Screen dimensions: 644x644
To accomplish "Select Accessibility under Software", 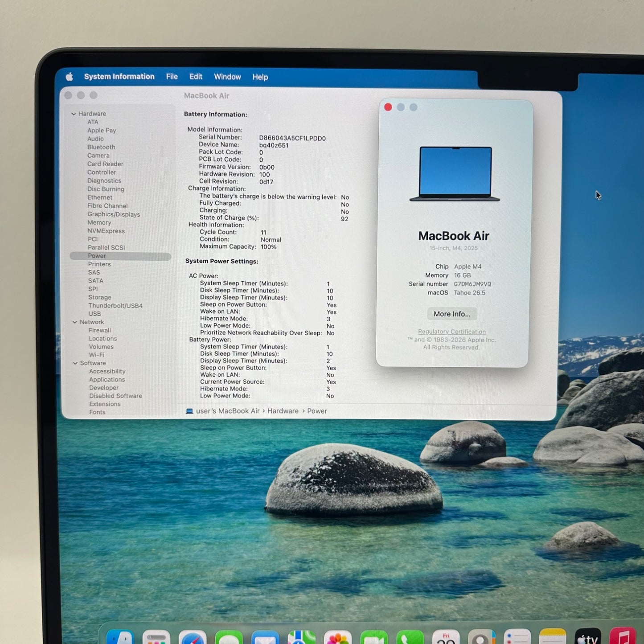I will pos(107,371).
